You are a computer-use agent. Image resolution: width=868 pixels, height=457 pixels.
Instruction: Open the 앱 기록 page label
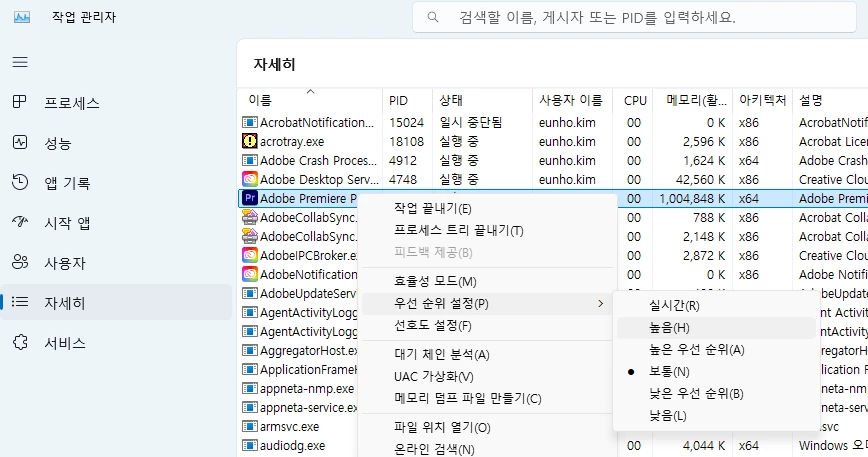pos(67,183)
